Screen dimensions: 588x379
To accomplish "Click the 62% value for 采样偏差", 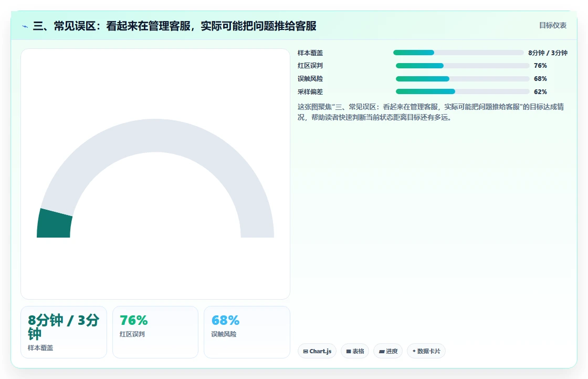I will pos(540,91).
